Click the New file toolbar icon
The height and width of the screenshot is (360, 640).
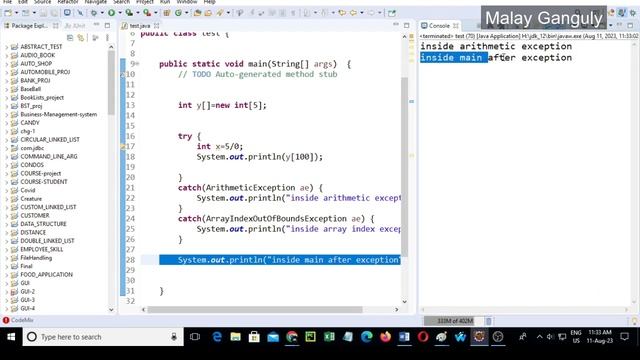click(8, 13)
